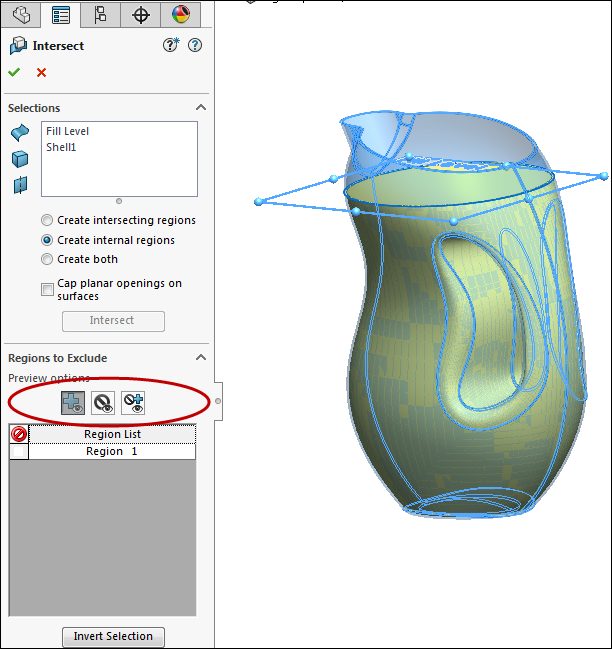Enable Cap planar openings on surfaces
This screenshot has width=612, height=649.
pyautogui.click(x=47, y=290)
